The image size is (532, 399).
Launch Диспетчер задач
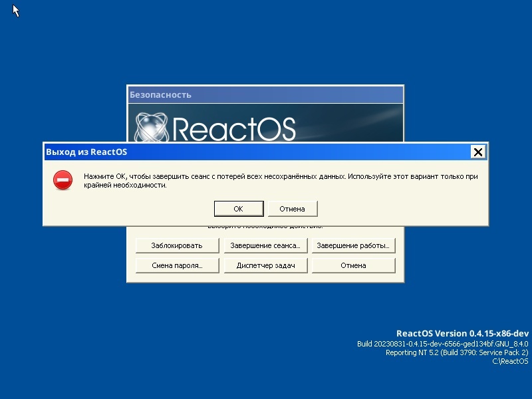tap(265, 265)
